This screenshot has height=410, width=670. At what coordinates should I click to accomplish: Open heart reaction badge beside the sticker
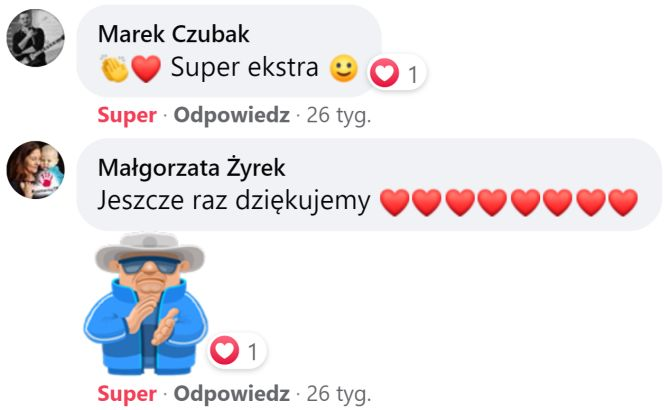237,351
